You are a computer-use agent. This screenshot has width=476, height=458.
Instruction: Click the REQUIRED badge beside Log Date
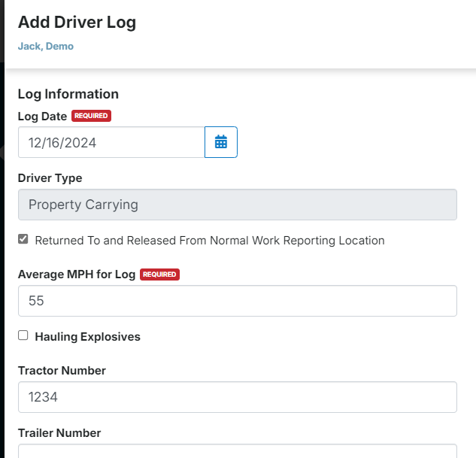pyautogui.click(x=91, y=116)
